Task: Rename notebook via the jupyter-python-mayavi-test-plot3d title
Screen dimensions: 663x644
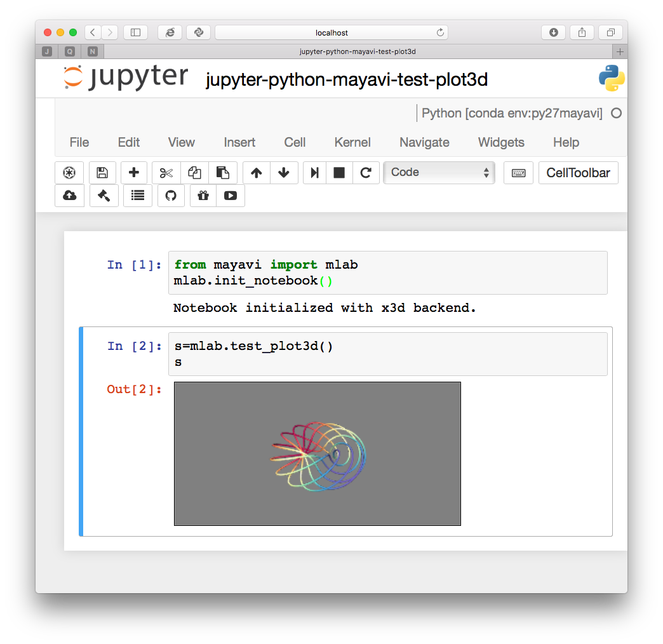Action: pyautogui.click(x=347, y=79)
